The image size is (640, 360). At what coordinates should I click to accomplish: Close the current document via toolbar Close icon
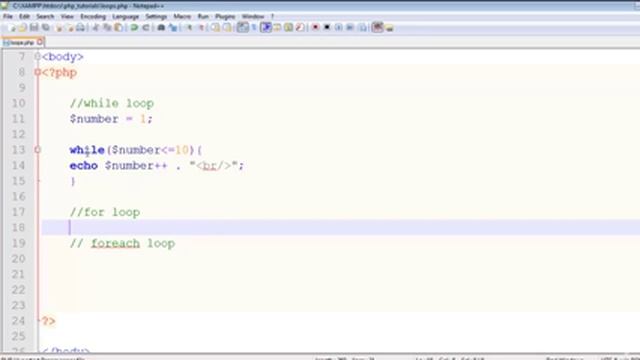pyautogui.click(x=59, y=28)
